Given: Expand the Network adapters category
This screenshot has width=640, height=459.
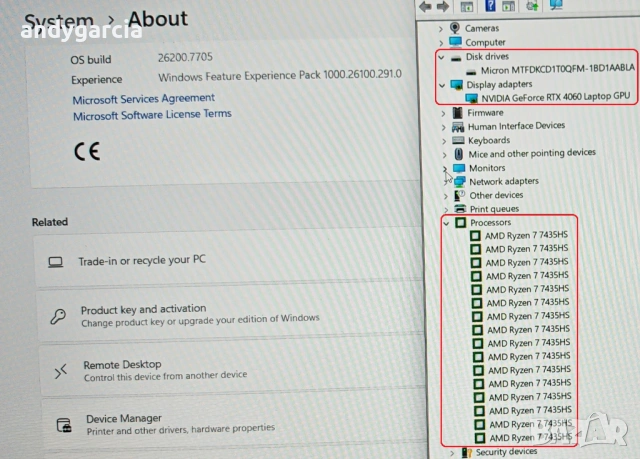Looking at the screenshot, I should (443, 182).
